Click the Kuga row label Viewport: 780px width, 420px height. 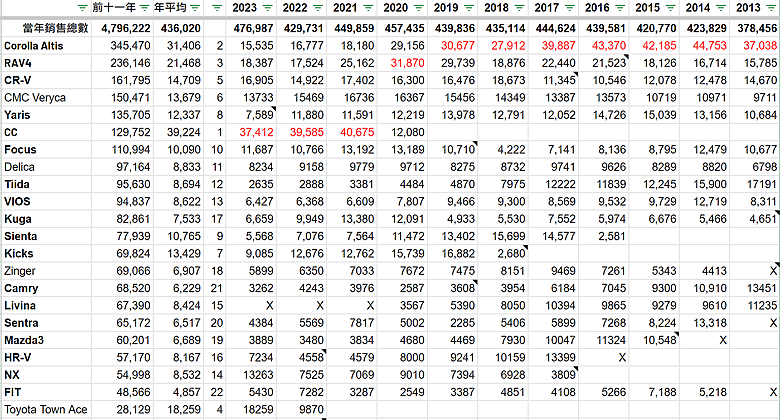tap(18, 219)
